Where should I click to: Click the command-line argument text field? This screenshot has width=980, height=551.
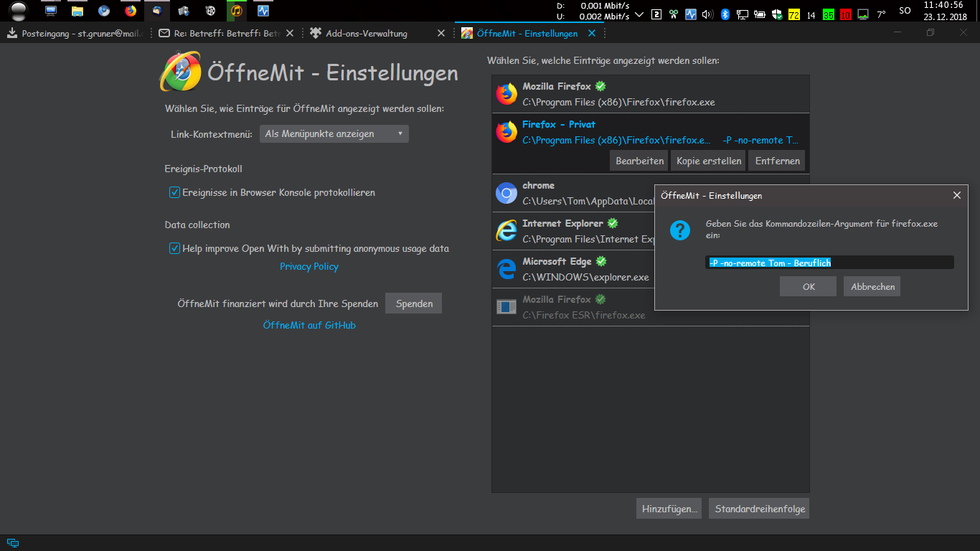pyautogui.click(x=829, y=263)
